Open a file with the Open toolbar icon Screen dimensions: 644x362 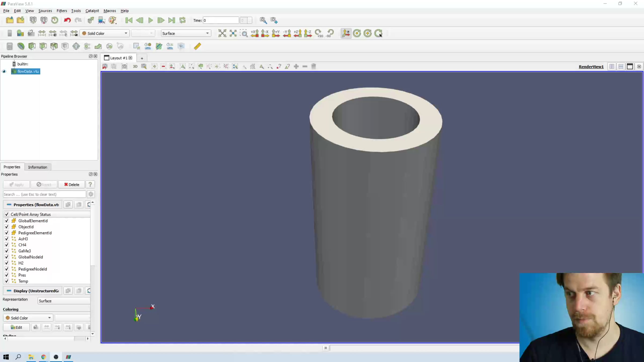tap(10, 20)
